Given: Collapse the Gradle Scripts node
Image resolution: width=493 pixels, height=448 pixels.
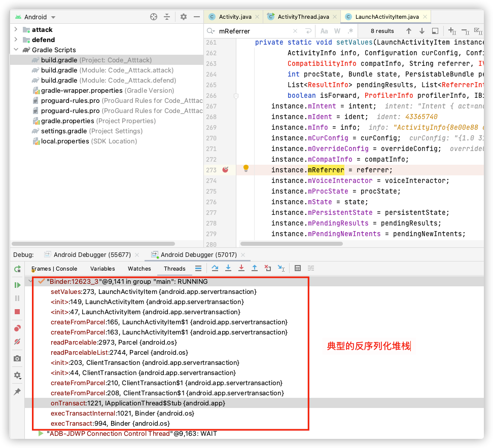Looking at the screenshot, I should (16, 50).
